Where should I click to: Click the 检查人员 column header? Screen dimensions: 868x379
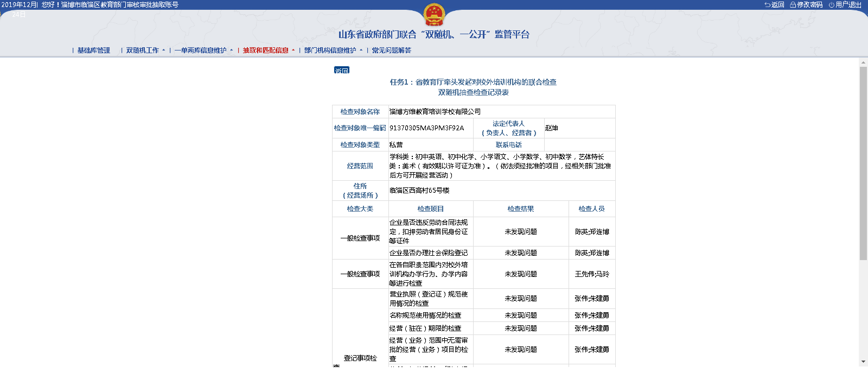[x=591, y=209]
